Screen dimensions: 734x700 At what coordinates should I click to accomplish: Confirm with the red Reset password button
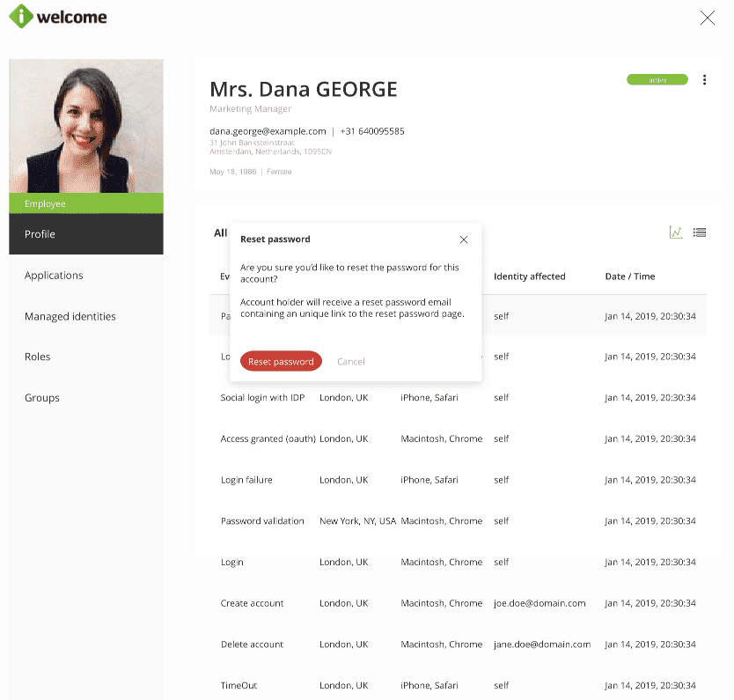point(281,361)
